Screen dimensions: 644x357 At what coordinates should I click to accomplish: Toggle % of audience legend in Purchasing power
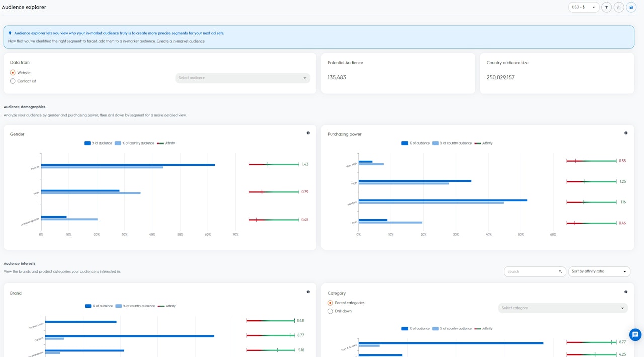point(416,143)
